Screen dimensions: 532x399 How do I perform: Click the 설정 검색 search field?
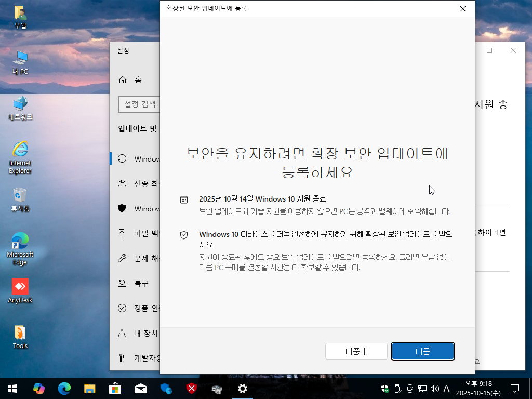(x=139, y=104)
